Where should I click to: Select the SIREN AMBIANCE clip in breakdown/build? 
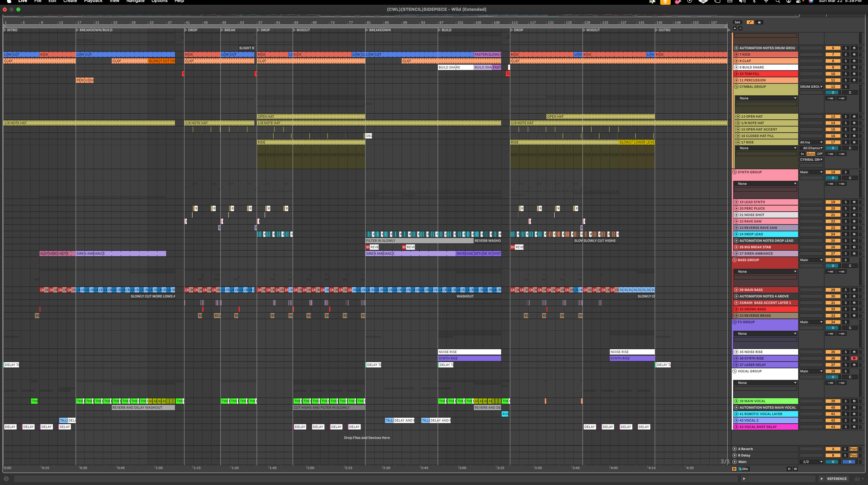point(121,254)
